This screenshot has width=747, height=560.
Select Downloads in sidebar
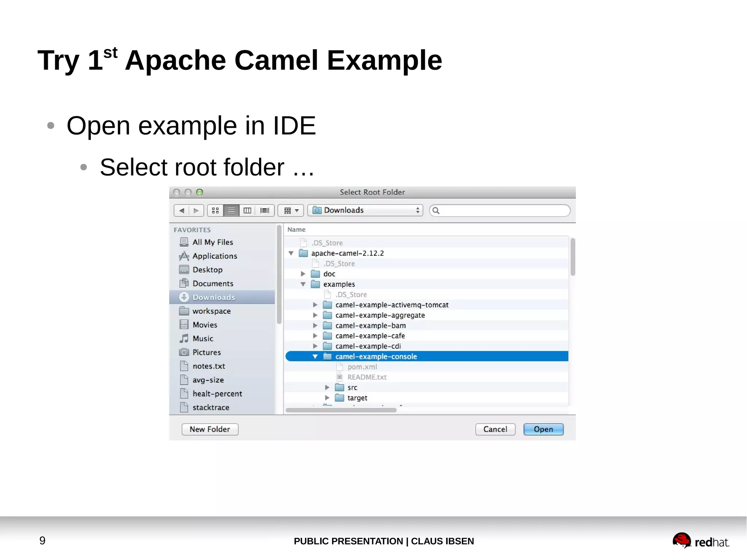point(222,297)
